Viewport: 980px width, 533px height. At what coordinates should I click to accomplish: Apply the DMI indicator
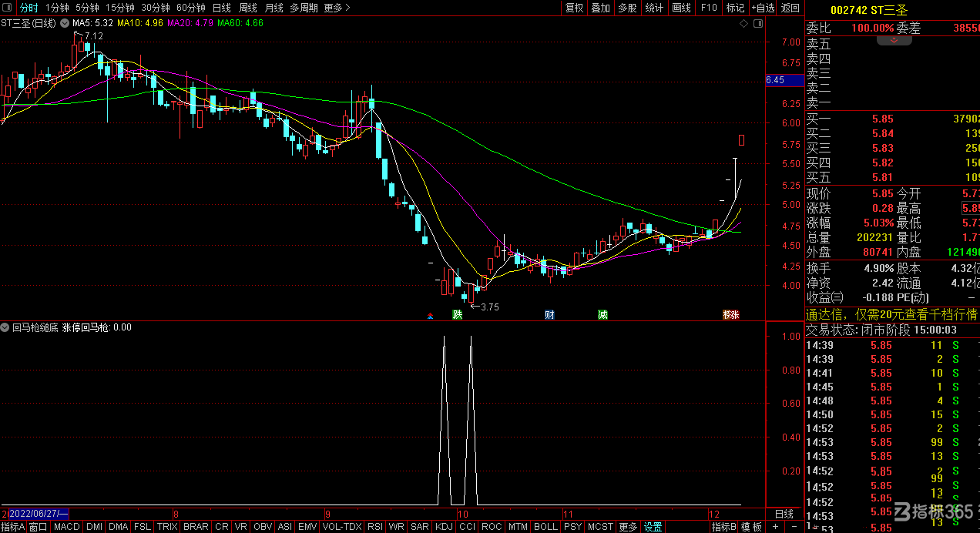[95, 527]
